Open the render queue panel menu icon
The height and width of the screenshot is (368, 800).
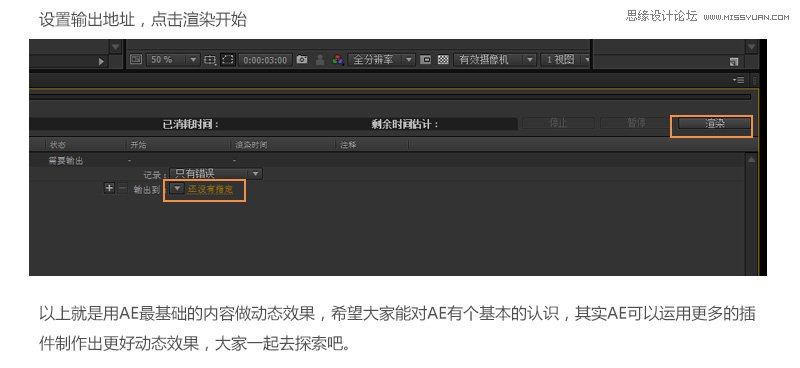(738, 80)
